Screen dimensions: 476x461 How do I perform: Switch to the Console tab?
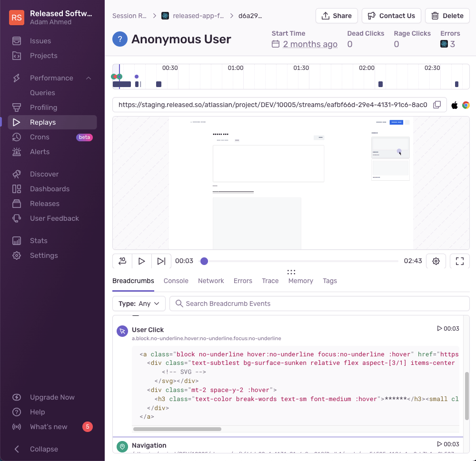[x=176, y=281]
